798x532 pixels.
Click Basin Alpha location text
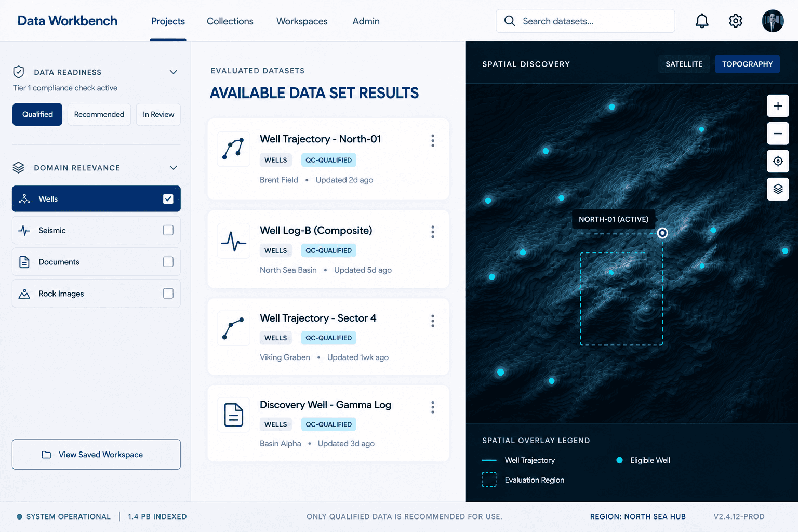click(x=281, y=444)
